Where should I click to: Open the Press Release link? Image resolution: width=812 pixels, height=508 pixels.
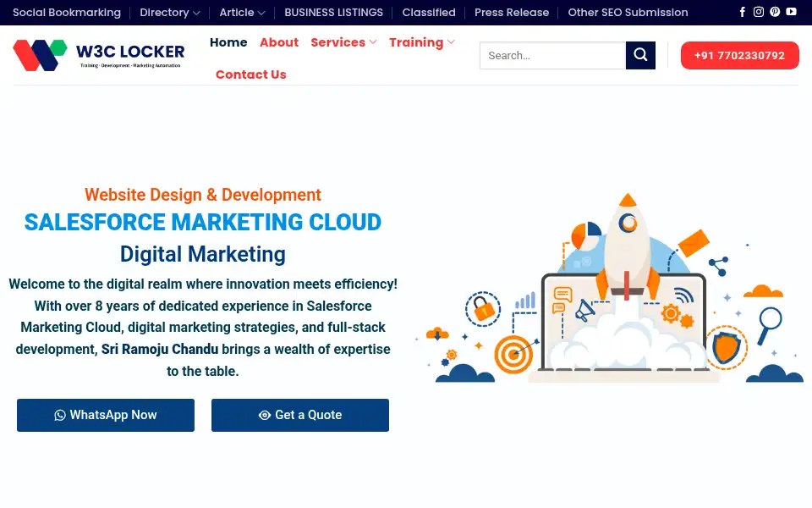(512, 13)
